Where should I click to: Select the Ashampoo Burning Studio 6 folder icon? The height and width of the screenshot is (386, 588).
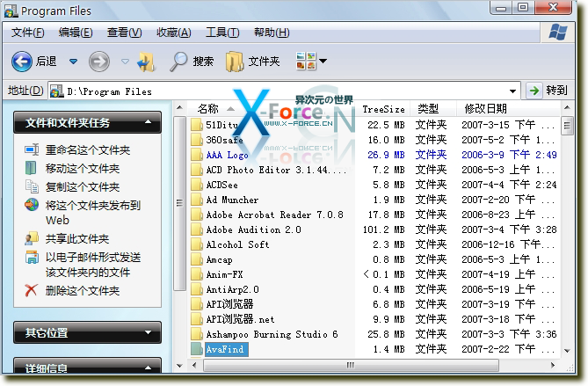(197, 334)
